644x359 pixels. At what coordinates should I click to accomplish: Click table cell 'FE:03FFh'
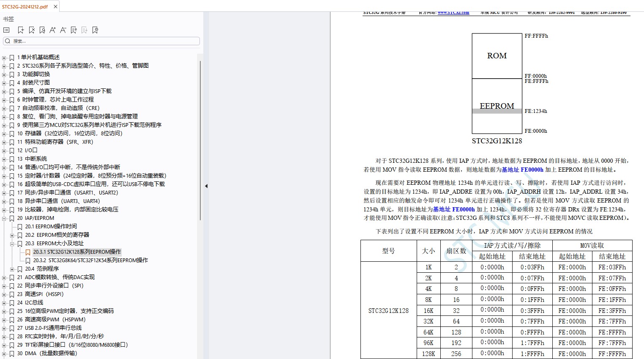pyautogui.click(x=612, y=267)
